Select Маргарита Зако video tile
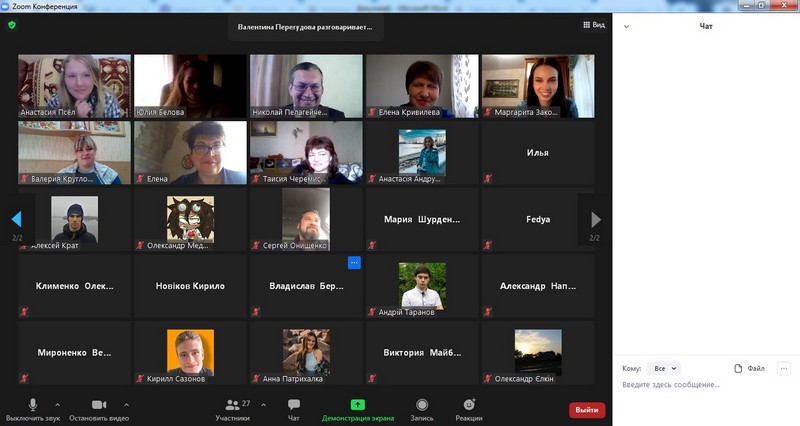 coord(538,86)
